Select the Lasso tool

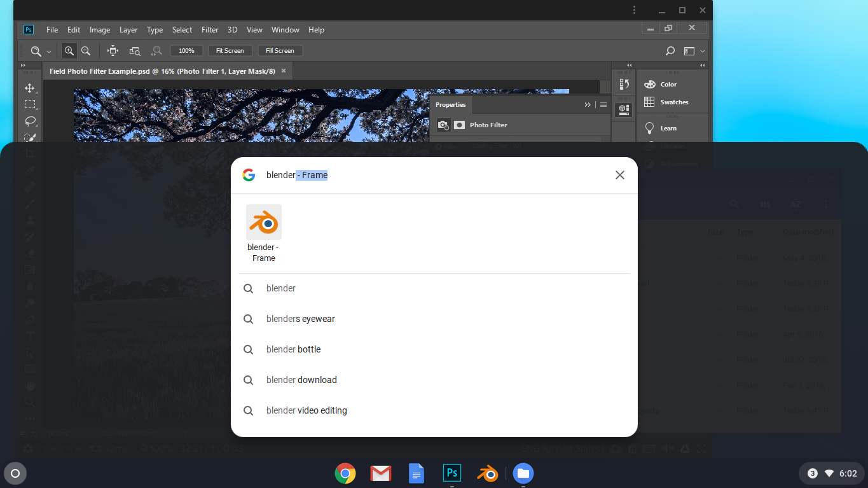click(30, 121)
